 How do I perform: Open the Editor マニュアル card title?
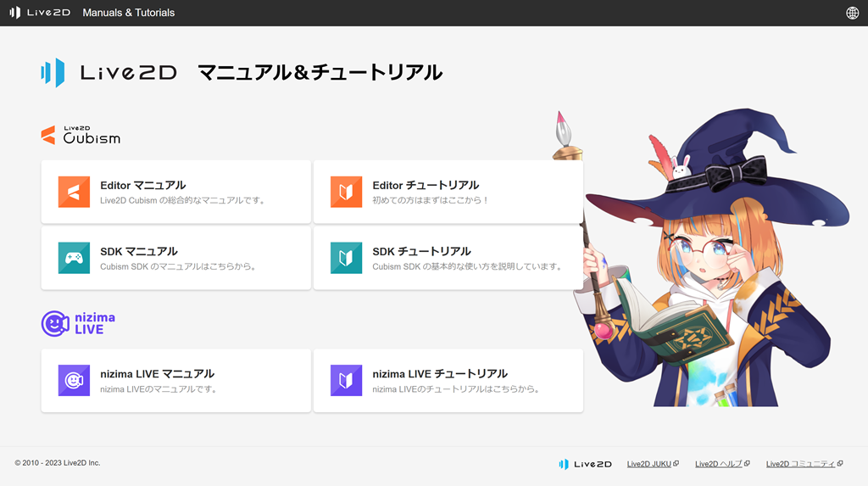tap(142, 185)
